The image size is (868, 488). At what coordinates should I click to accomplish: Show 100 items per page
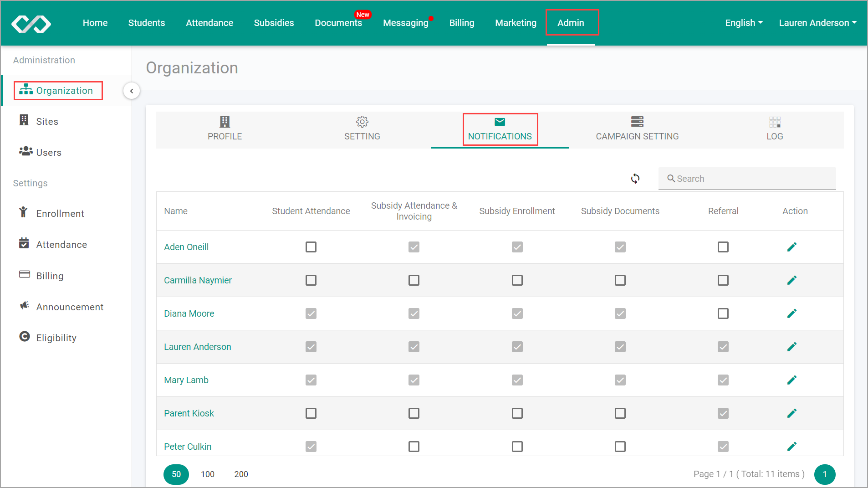[208, 474]
